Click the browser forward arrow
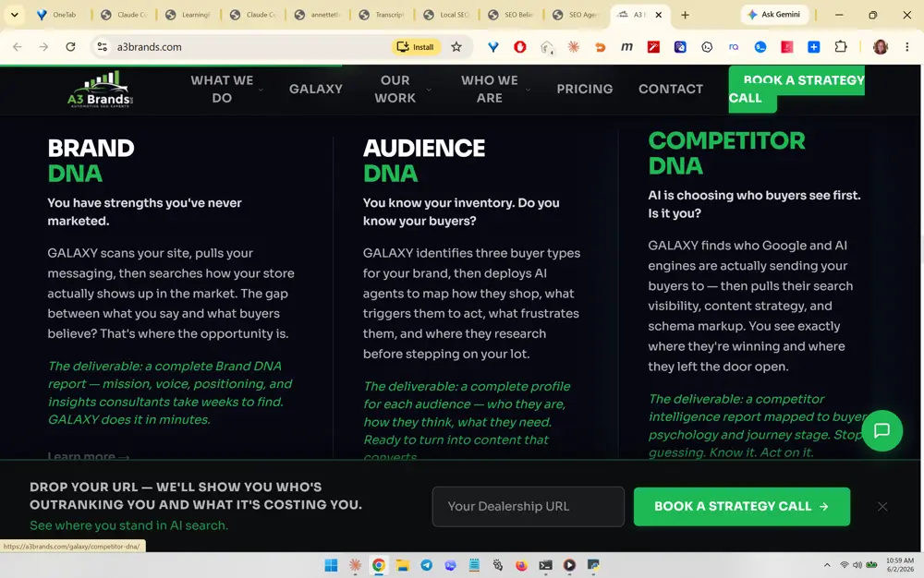 tap(43, 46)
